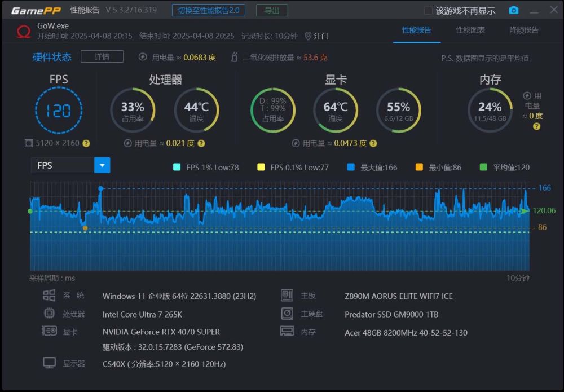Viewport: 564px width, 392px height.
Task: Click the NVIDIA GeForce RTX 4070 SUPER text
Action: point(161,332)
